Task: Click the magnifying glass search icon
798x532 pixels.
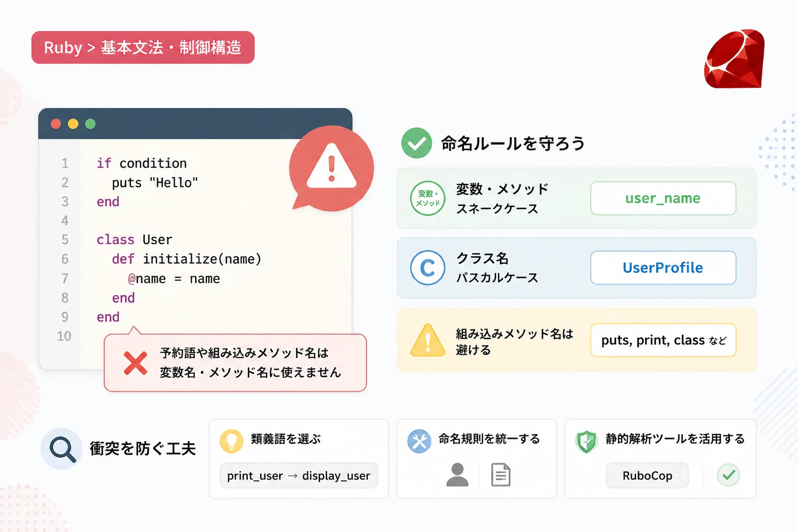Action: coord(62,449)
